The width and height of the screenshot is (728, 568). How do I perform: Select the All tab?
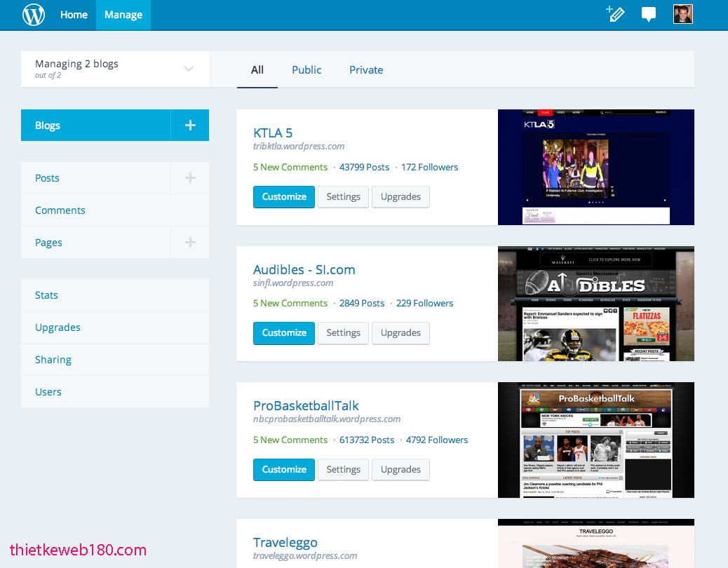click(x=257, y=69)
